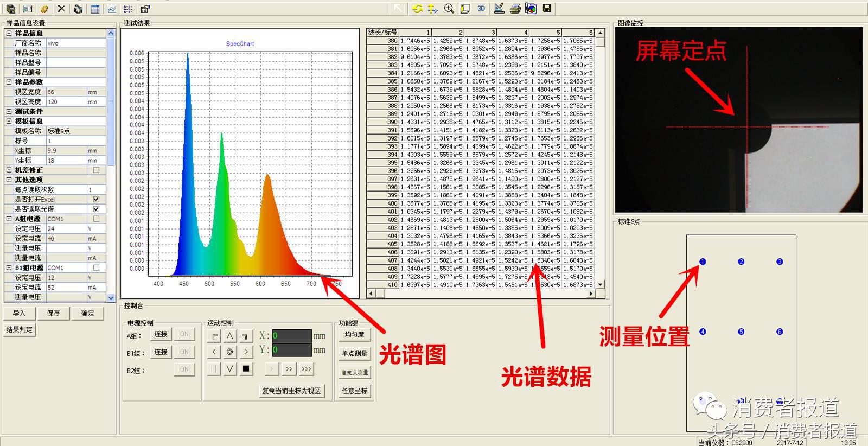Select measurement point 5 in 标准9点 panel

(x=741, y=332)
